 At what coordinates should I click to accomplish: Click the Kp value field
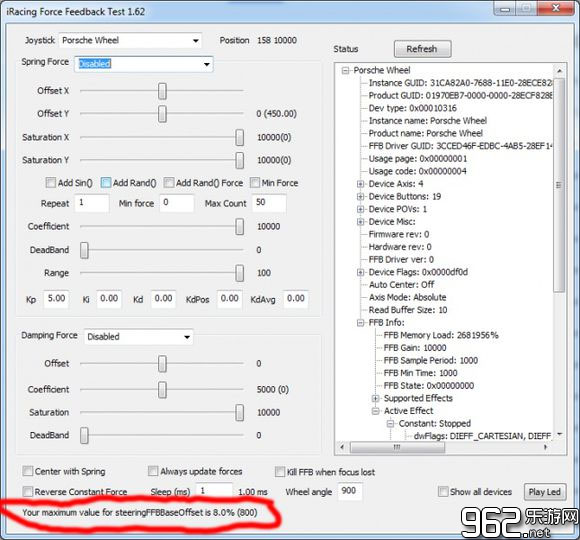click(x=56, y=299)
